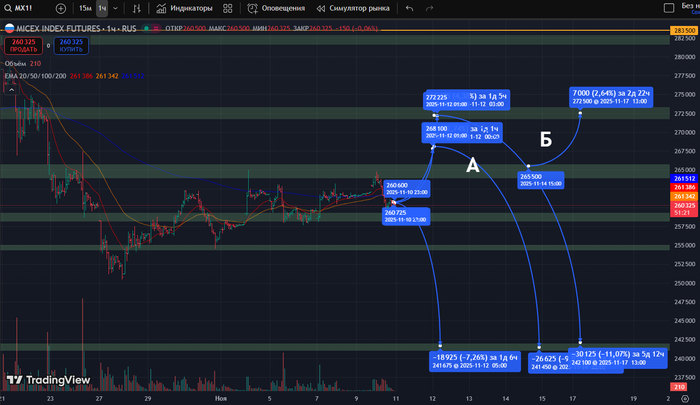Viewport: 700px width, 405px height.
Task: Click the red Продать sell button
Action: [x=22, y=46]
